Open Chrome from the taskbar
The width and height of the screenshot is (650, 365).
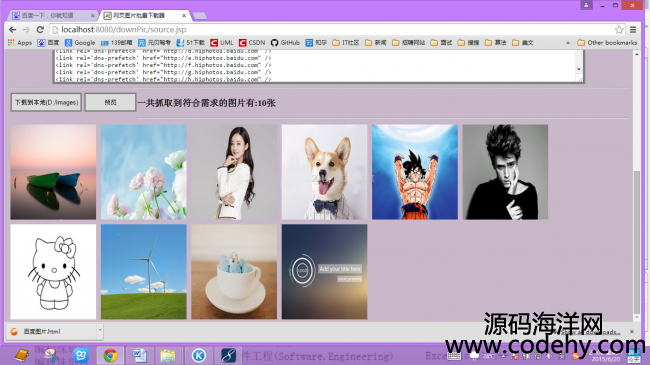pyautogui.click(x=110, y=355)
